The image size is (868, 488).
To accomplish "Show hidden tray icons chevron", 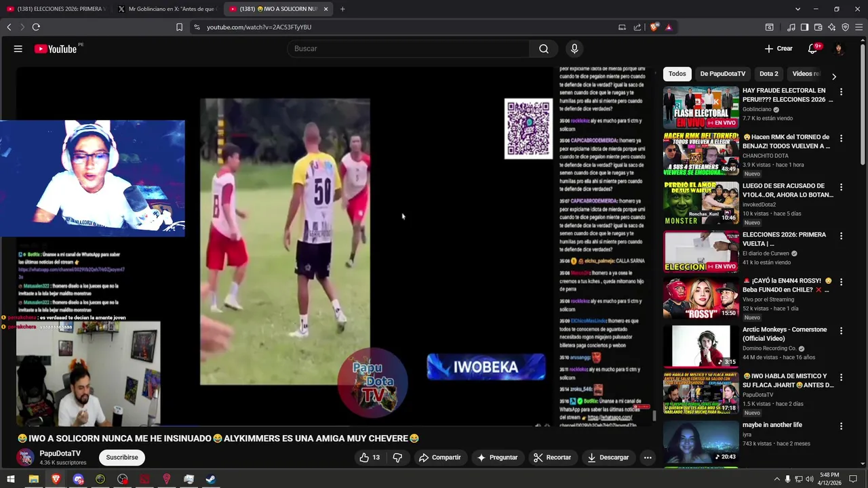I will click(776, 479).
